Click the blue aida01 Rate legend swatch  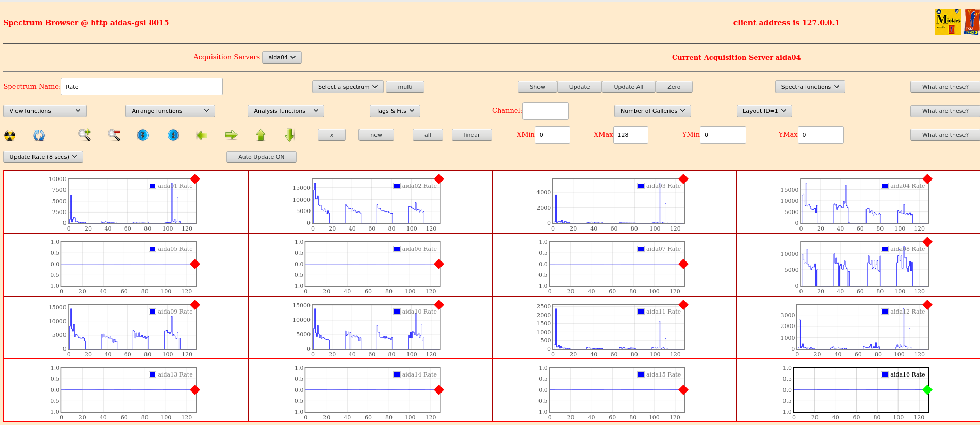pyautogui.click(x=152, y=186)
